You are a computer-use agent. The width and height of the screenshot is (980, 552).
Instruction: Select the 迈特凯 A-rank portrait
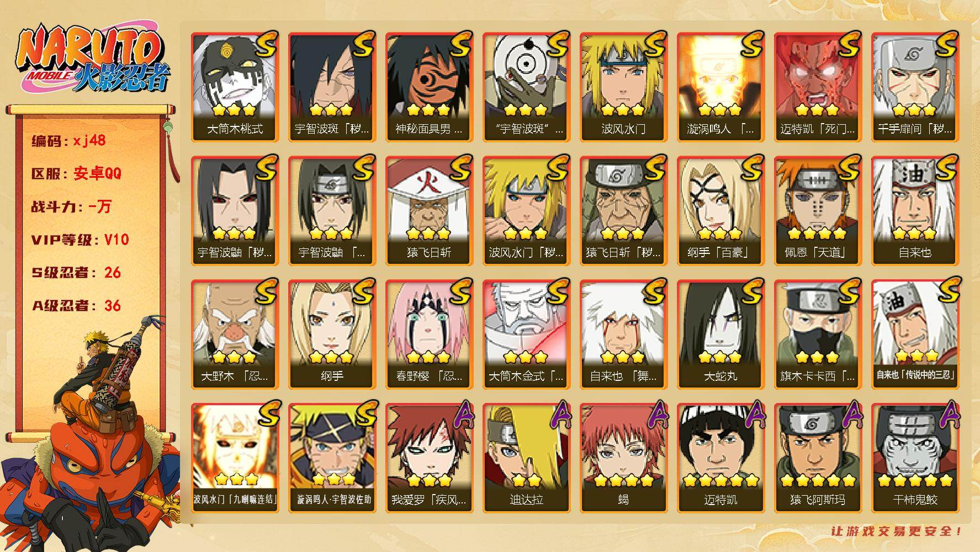pos(721,458)
